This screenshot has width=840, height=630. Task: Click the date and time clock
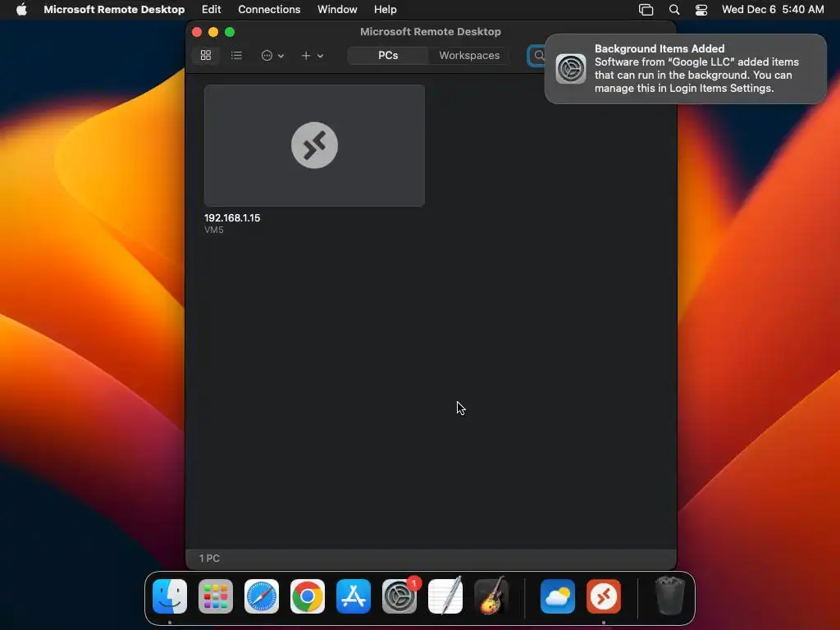coord(773,9)
